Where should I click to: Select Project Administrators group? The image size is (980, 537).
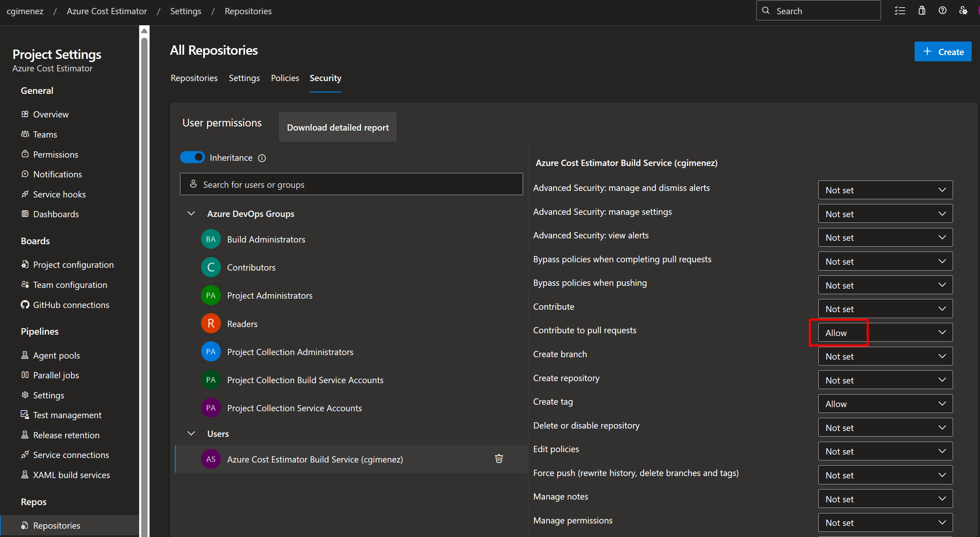click(351, 296)
